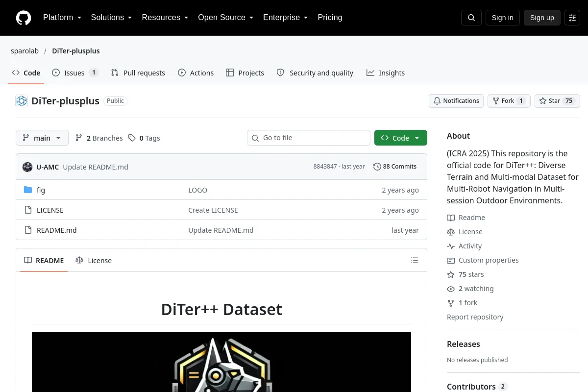Click the fig folder icon
Image resolution: width=588 pixels, height=392 pixels.
(28, 190)
